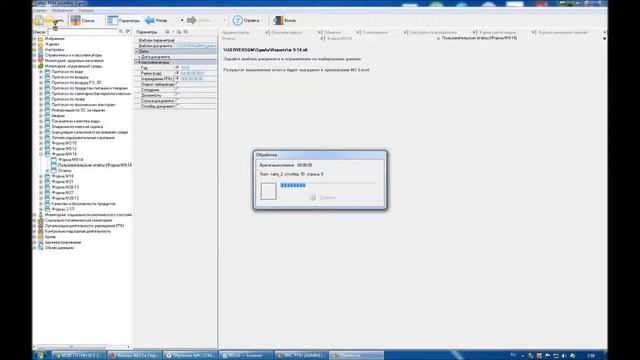This screenshot has width=640, height=360.
Task: Click the Администрирование icon in the tree
Action: [41, 242]
